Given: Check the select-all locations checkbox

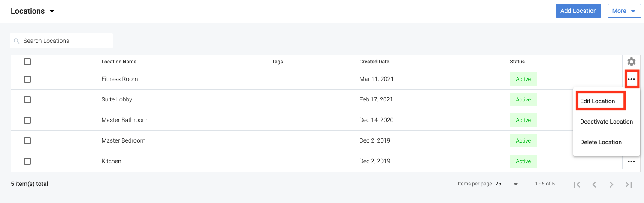Looking at the screenshot, I should pos(27,62).
